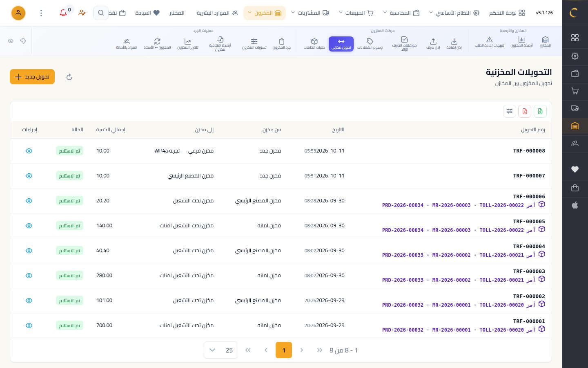The image size is (588, 368).
Task: Open جرد المخزون stock count
Action: 282,43
